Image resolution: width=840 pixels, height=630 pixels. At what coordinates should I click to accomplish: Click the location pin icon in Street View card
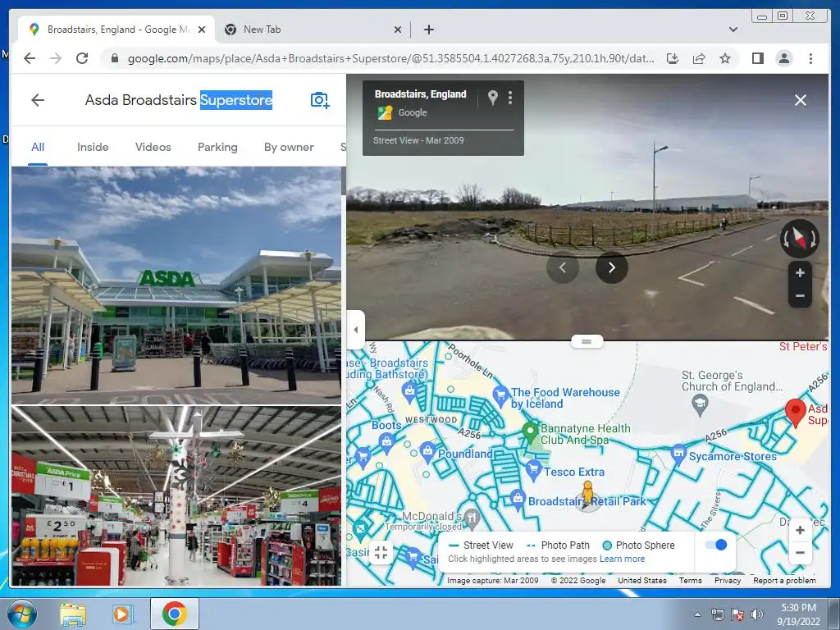pyautogui.click(x=493, y=98)
